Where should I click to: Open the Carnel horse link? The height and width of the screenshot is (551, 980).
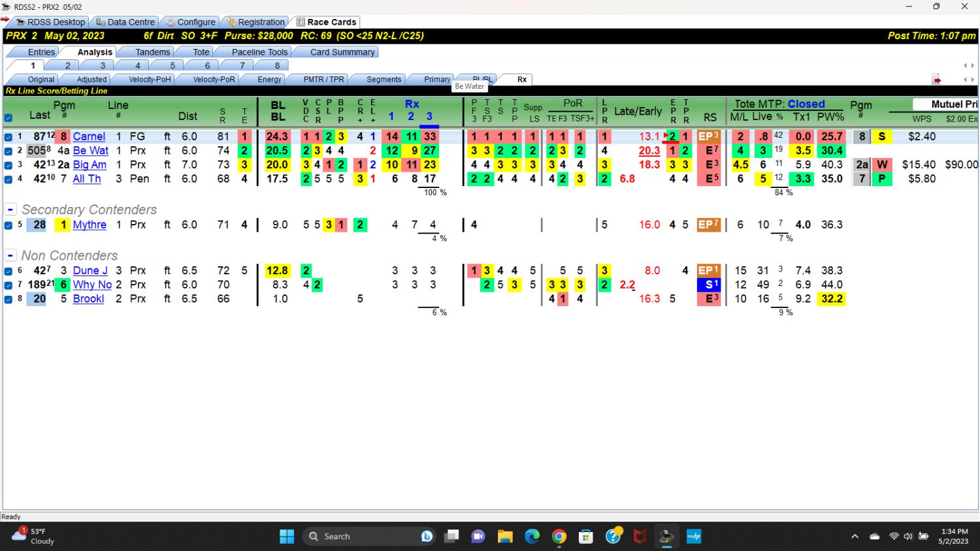pyautogui.click(x=89, y=136)
